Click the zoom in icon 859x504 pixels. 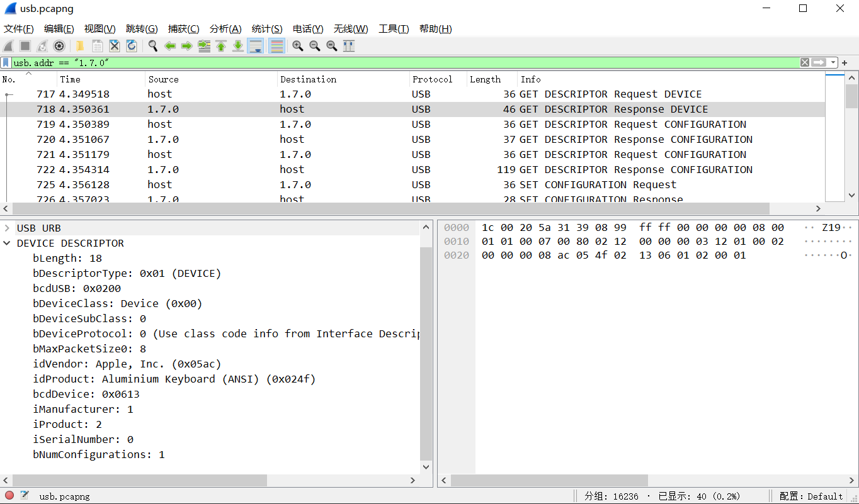[x=298, y=46]
